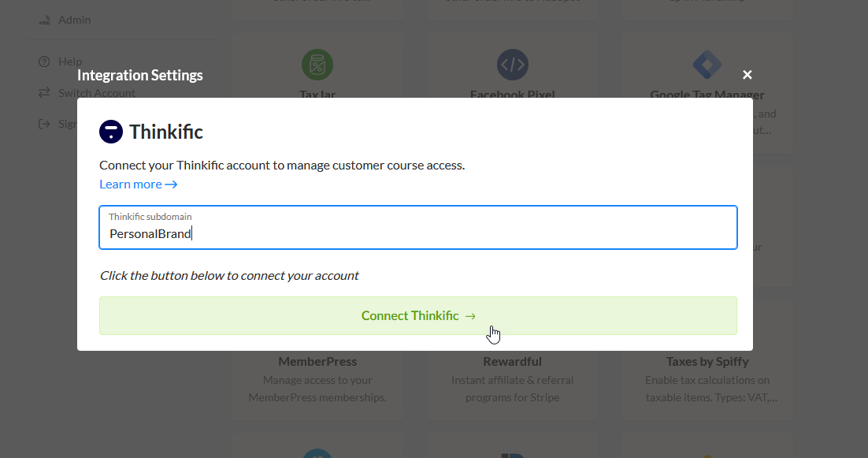Click the Connect Thinkific button

tap(418, 315)
